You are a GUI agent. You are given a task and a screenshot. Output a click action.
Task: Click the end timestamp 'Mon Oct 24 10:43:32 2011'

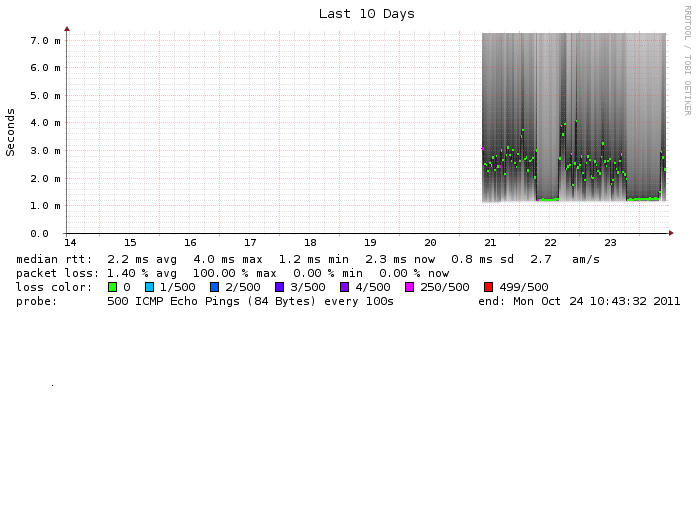point(597,301)
